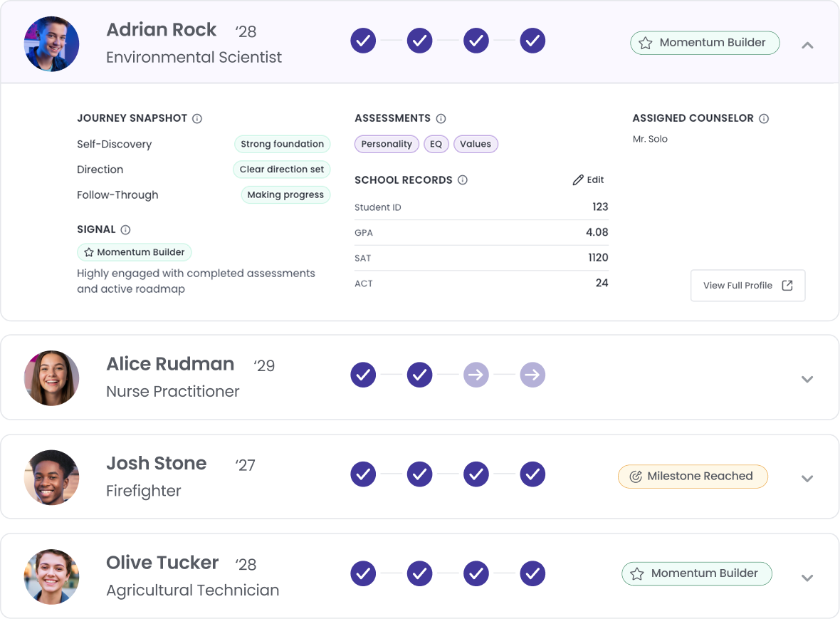This screenshot has width=840, height=619.
Task: Click info icon next to Assigned Counselor
Action: (x=764, y=119)
